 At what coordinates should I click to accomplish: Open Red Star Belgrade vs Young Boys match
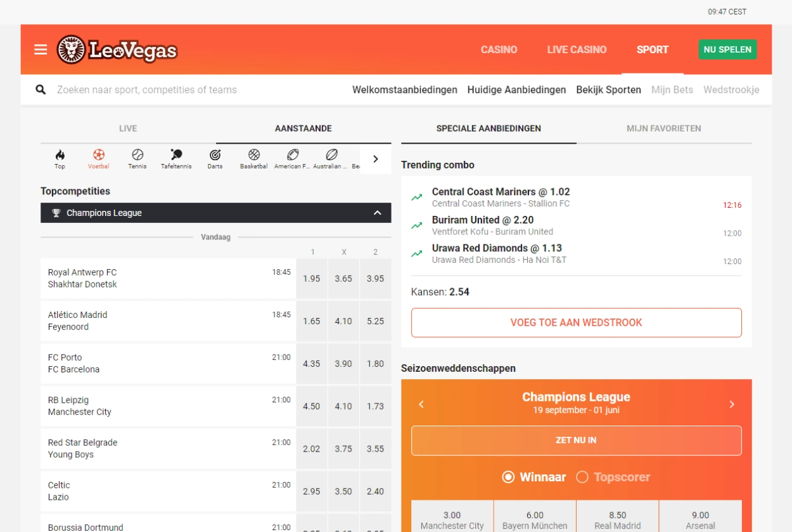(168, 448)
